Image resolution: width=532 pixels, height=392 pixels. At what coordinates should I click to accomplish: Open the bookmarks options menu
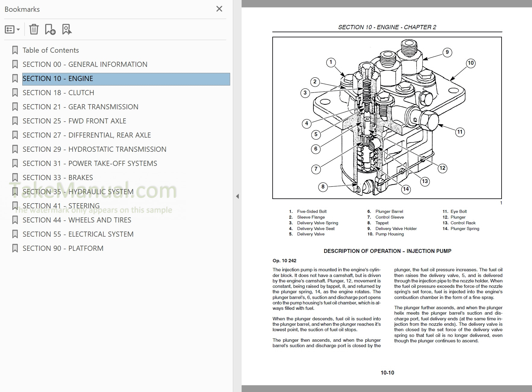tap(9, 29)
